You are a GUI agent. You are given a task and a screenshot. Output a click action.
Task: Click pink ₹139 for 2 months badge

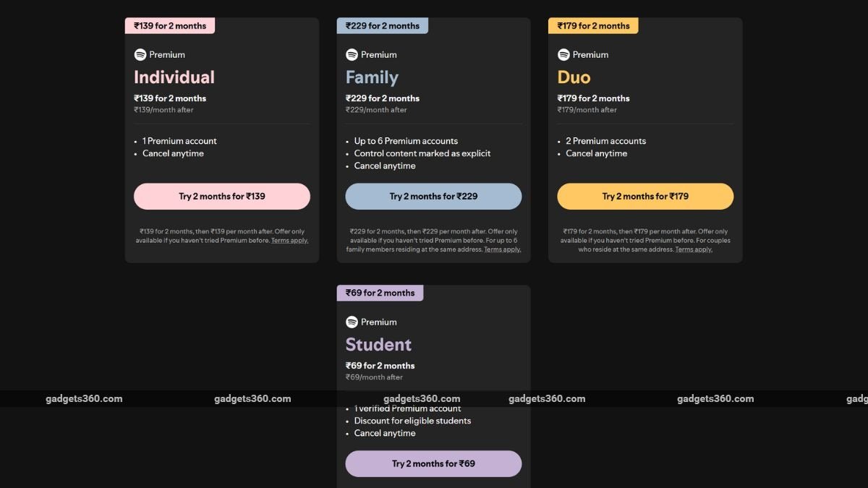170,26
